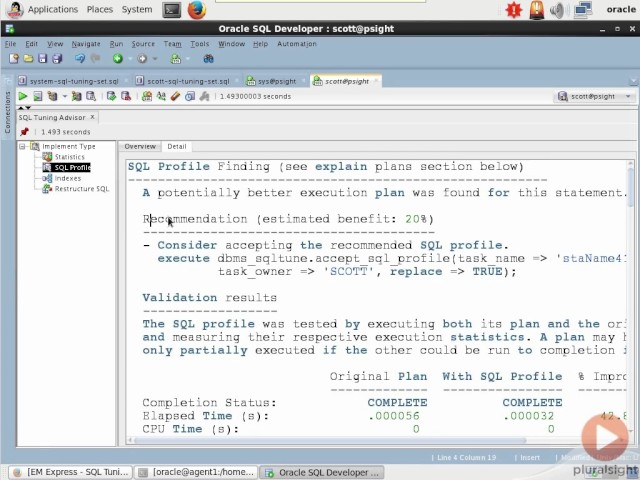Expand the Connections side panel

(7, 112)
